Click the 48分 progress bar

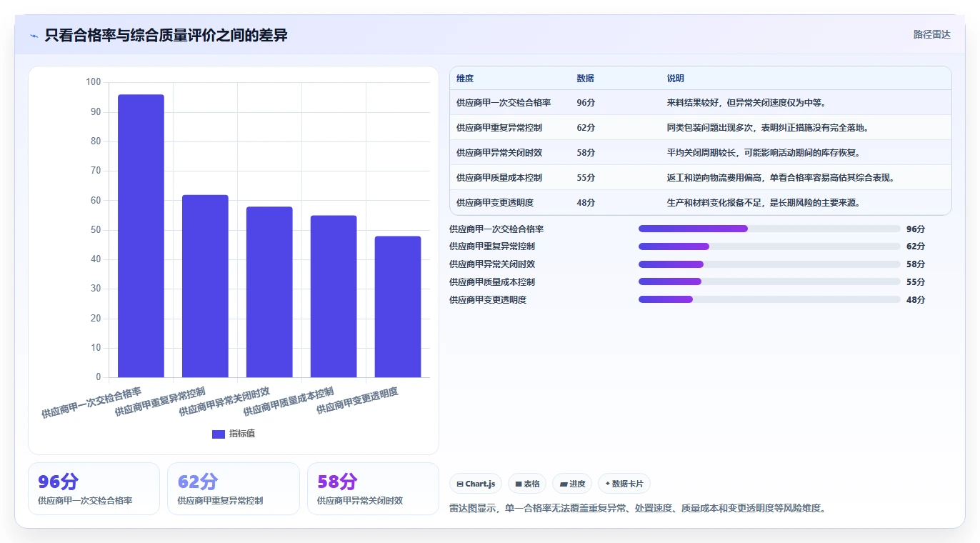click(x=769, y=299)
